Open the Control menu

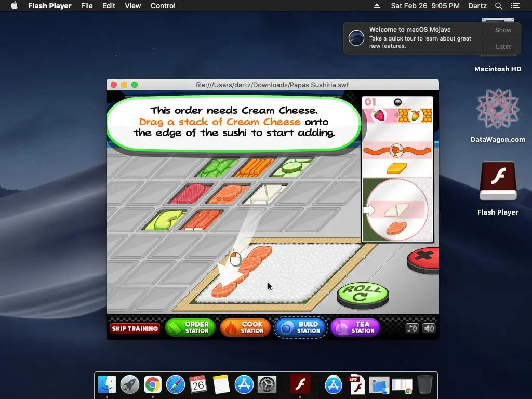163,6
